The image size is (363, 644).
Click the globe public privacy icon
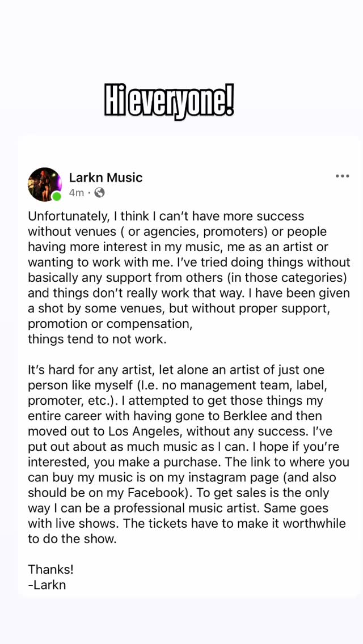(x=99, y=193)
